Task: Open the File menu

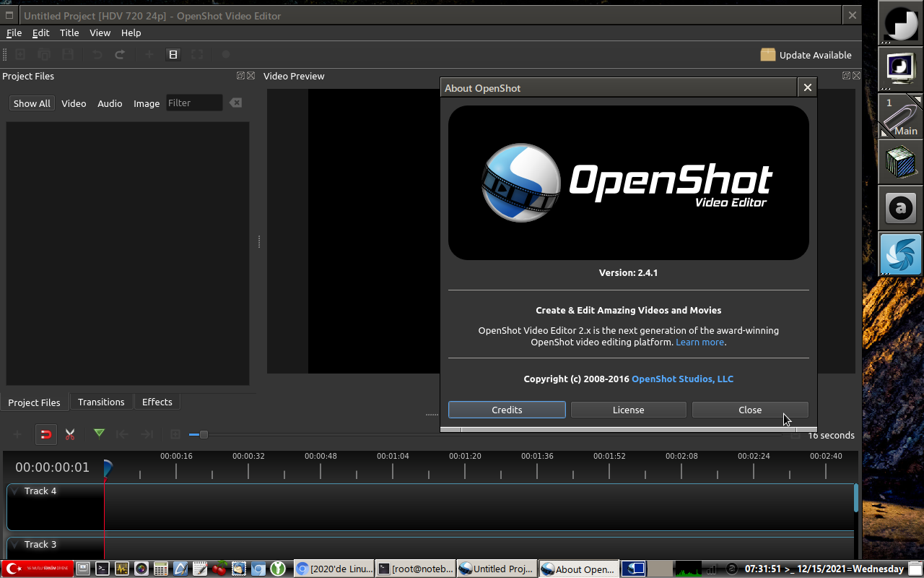Action: (14, 33)
